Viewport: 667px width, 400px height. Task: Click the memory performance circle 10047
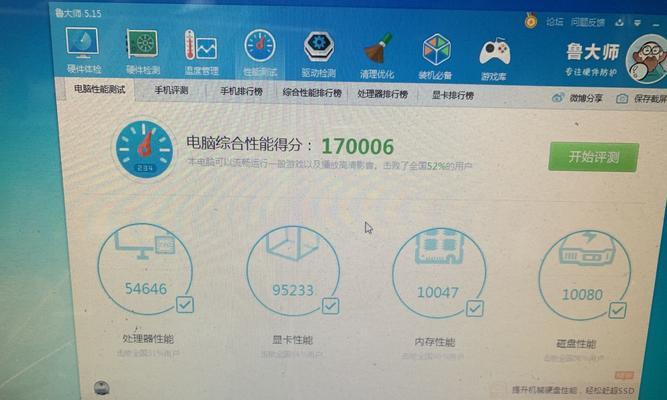click(x=439, y=273)
